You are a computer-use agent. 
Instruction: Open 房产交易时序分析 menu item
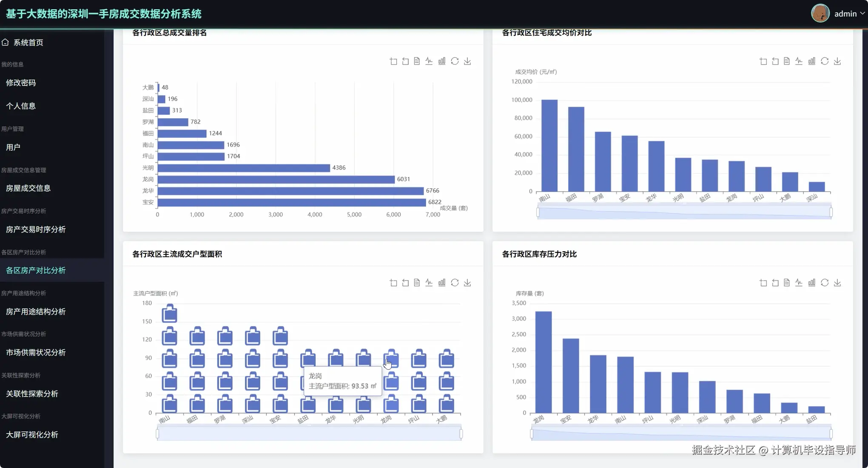(36, 230)
